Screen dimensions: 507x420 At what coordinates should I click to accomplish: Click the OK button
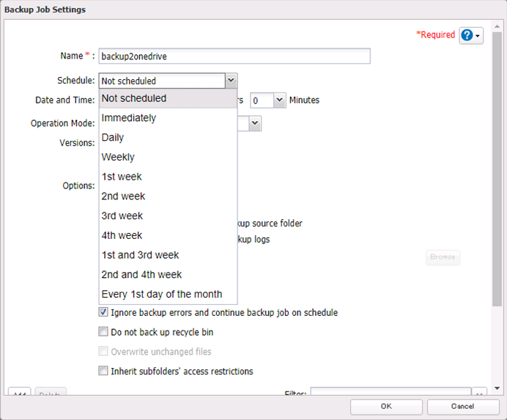coord(386,407)
